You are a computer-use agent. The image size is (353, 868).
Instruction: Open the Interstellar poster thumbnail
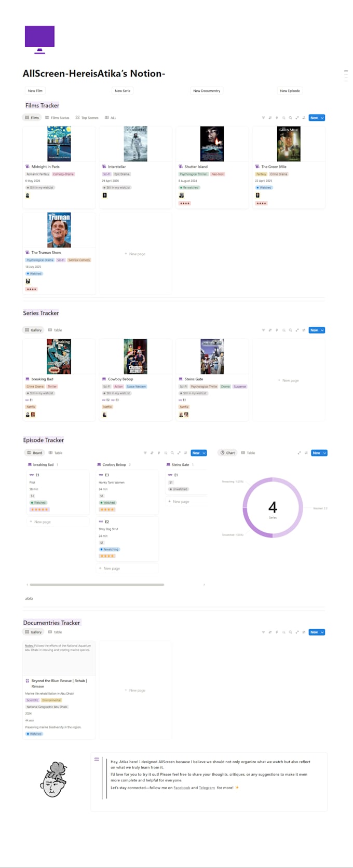click(135, 144)
